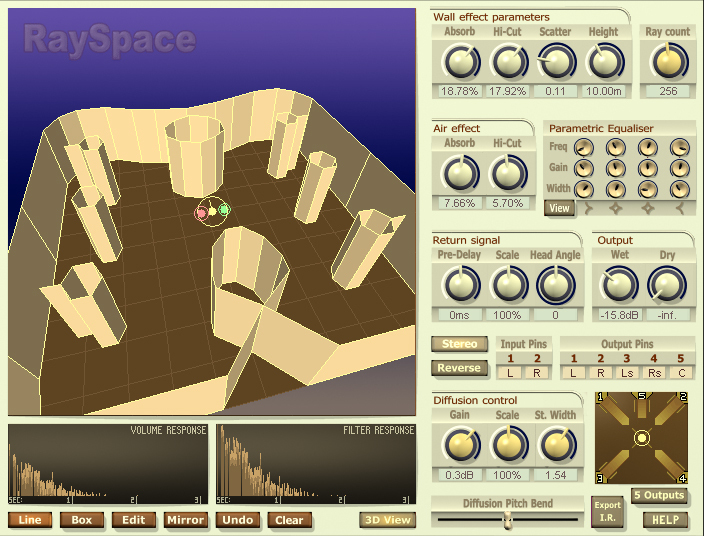Select the high-shelf filter shape icon
704x536 pixels.
click(680, 209)
